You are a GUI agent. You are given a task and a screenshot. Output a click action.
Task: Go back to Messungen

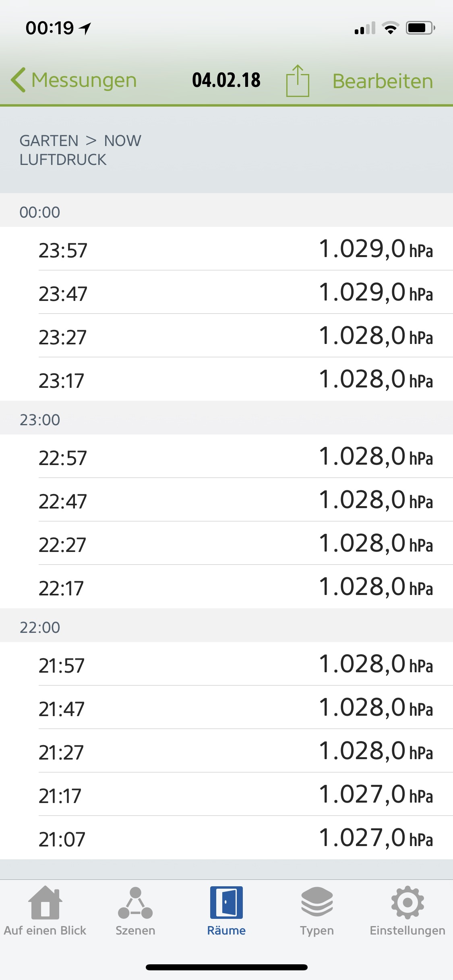pyautogui.click(x=84, y=80)
